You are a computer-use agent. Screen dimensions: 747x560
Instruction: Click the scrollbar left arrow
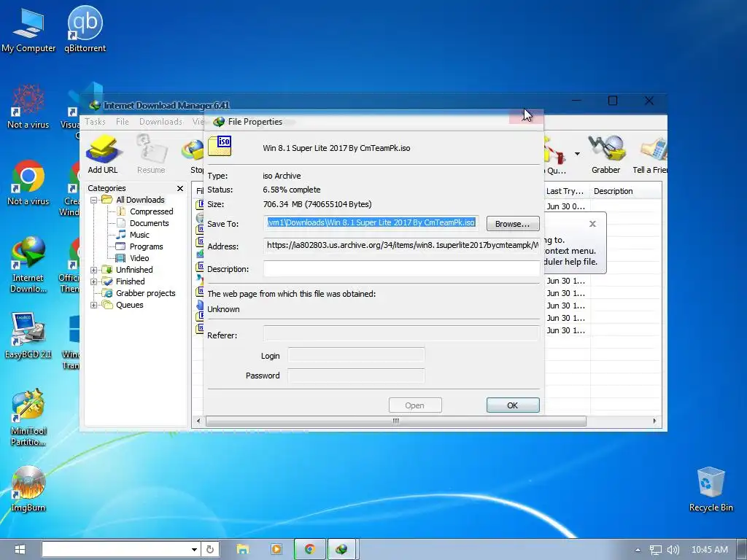pos(198,421)
